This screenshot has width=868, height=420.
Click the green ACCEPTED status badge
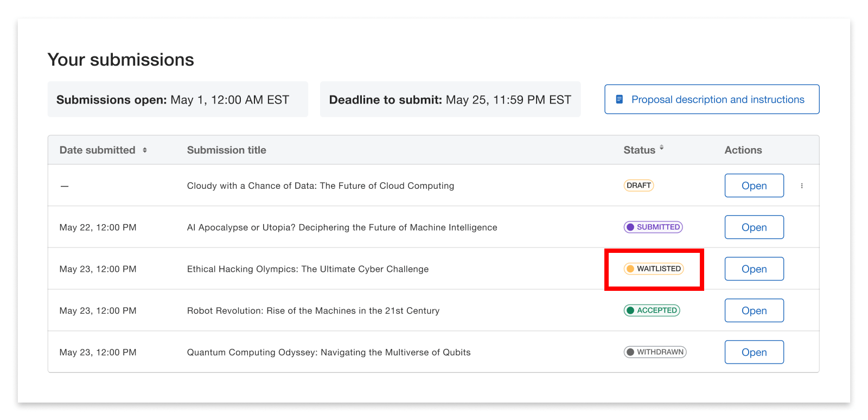coord(652,310)
